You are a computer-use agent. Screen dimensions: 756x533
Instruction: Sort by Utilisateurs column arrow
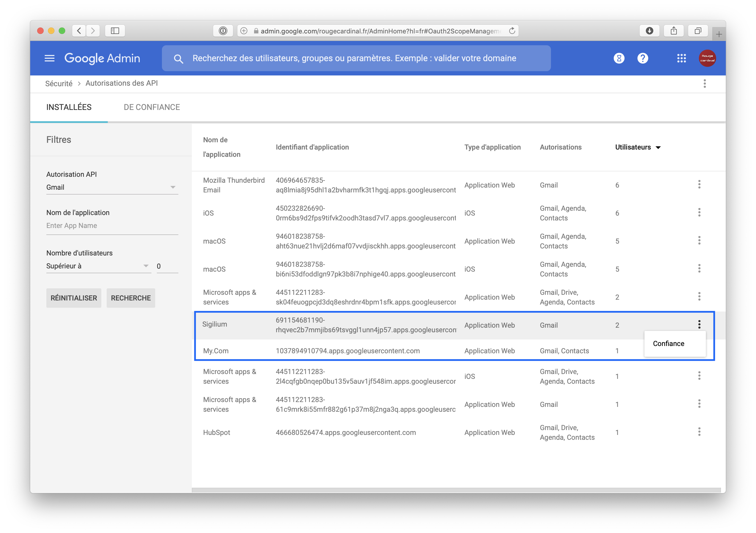coord(658,148)
